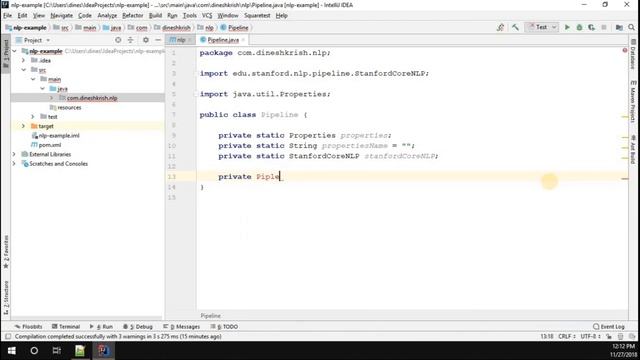Expand the .idea folder
This screenshot has height=360, width=640.
point(24,60)
